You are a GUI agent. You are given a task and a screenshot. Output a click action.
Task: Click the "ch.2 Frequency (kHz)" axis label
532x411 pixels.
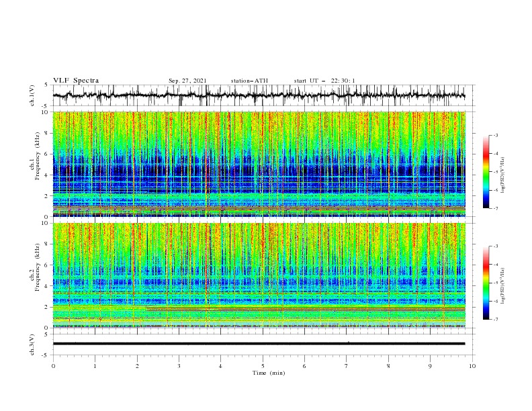coord(35,267)
